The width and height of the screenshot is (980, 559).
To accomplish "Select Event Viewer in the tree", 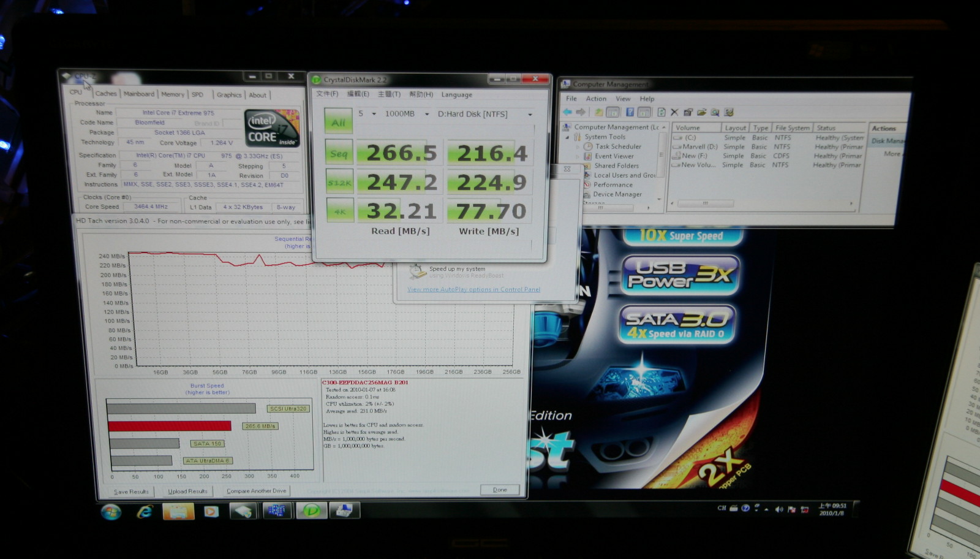I will click(x=614, y=156).
